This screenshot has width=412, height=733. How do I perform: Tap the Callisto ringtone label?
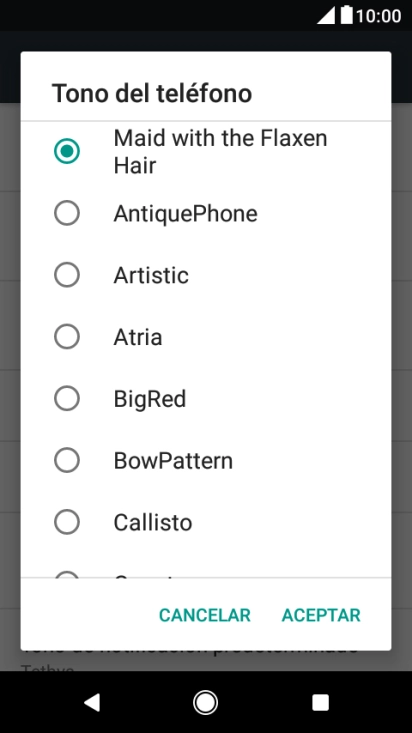[x=153, y=523]
